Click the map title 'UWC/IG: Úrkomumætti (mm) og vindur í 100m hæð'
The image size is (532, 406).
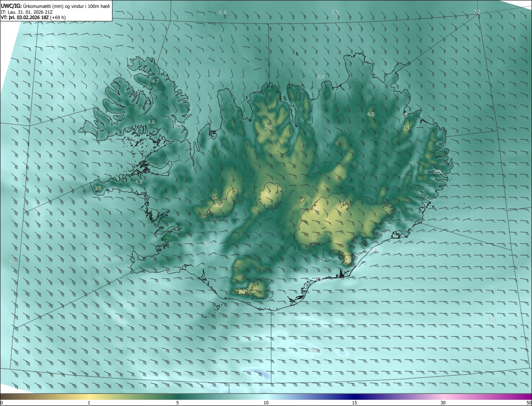tap(55, 6)
